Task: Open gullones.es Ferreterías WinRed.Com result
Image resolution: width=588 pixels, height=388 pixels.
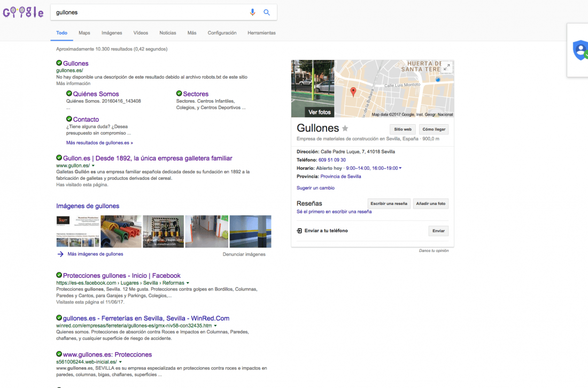Action: [146, 318]
